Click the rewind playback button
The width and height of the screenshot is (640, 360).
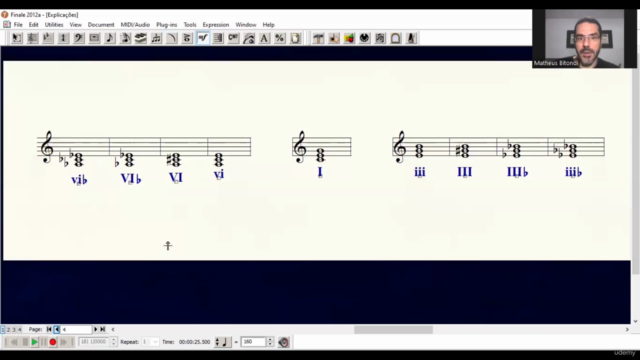(14, 342)
